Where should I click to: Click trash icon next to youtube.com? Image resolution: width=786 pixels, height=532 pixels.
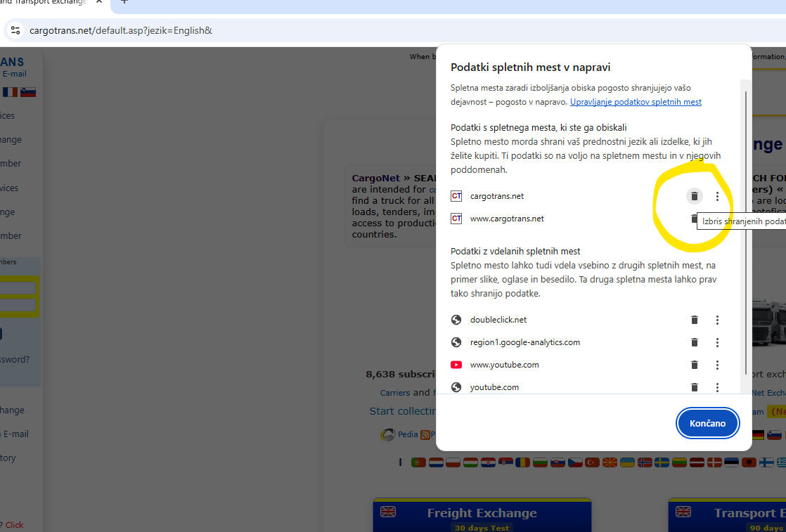(694, 387)
